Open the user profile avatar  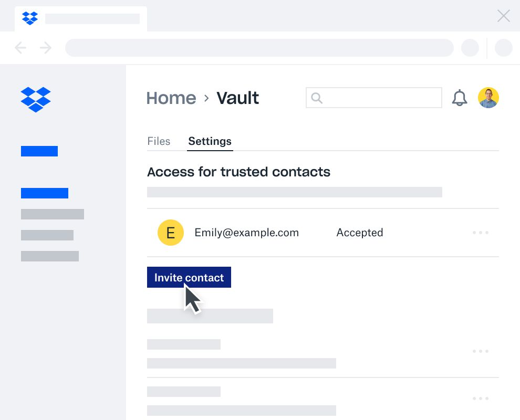tap(488, 98)
